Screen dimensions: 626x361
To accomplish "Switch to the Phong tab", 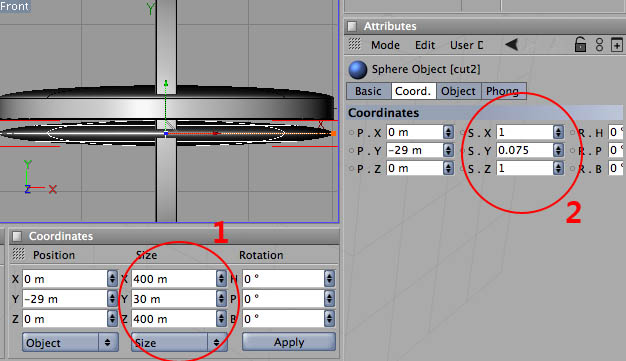I will (x=502, y=91).
